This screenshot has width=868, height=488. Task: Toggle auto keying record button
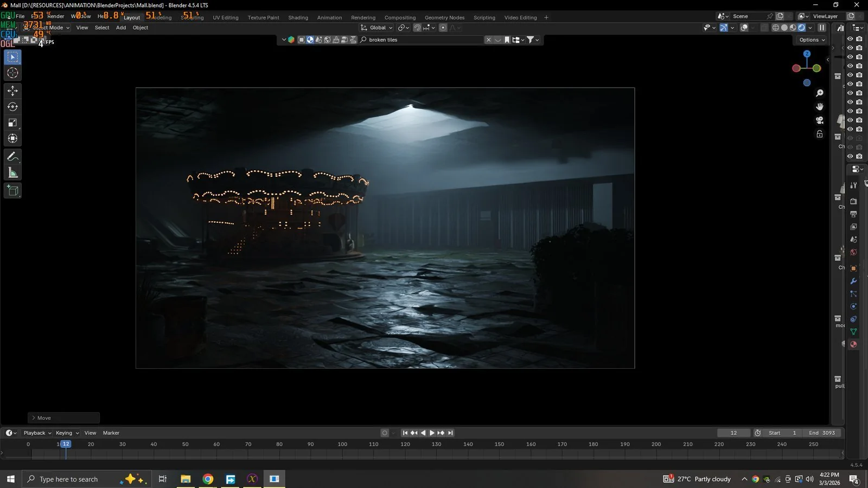coord(385,433)
